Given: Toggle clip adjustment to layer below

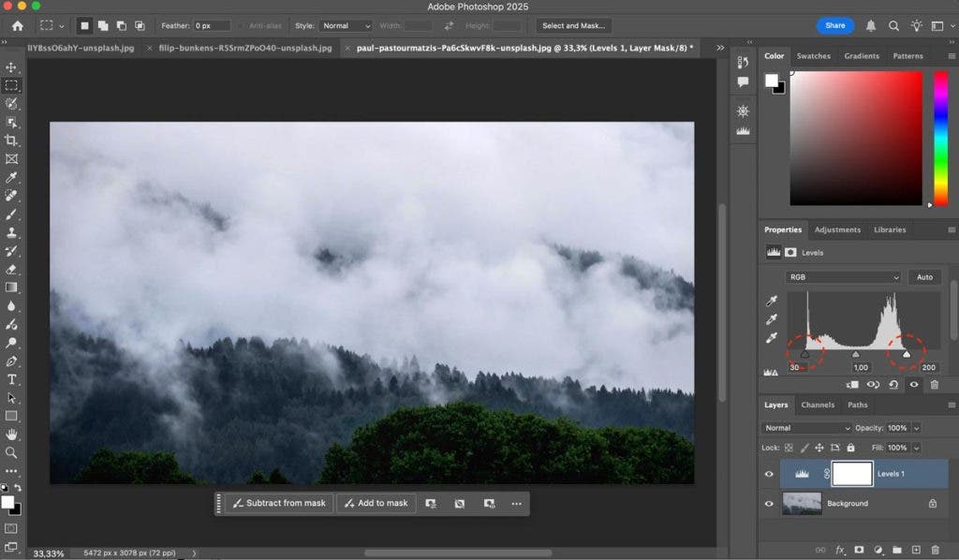Looking at the screenshot, I should [x=852, y=385].
